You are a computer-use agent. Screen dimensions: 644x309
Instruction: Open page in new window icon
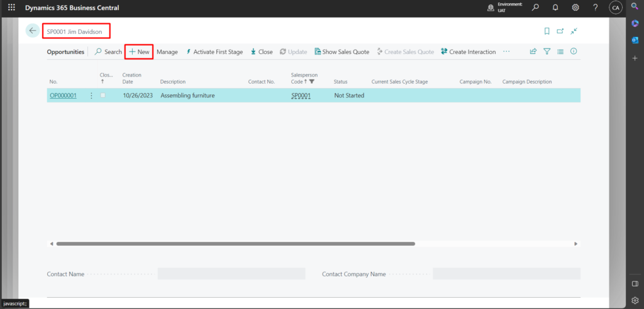point(560,31)
